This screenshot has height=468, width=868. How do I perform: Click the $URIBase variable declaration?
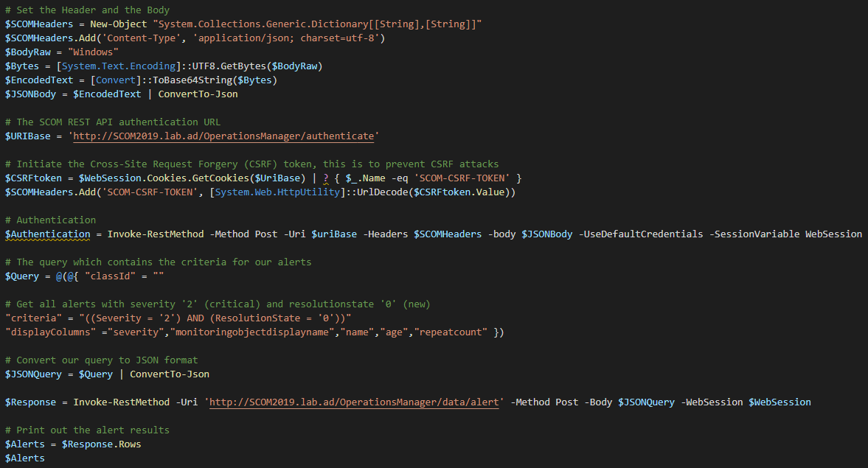[x=28, y=136]
